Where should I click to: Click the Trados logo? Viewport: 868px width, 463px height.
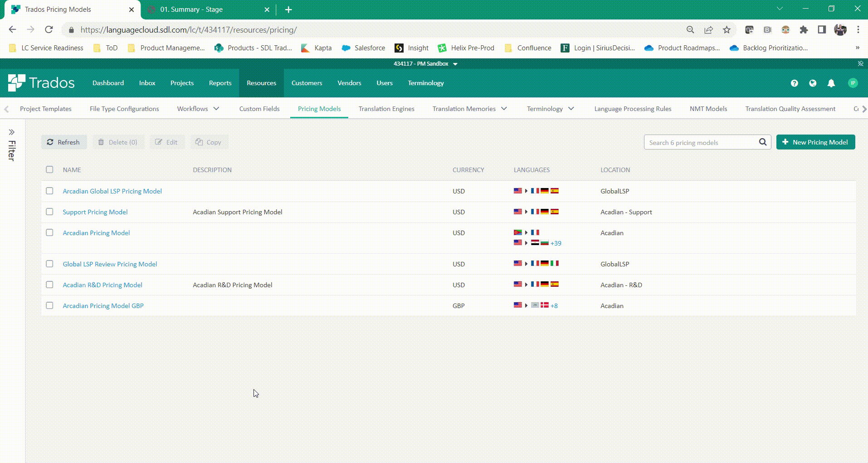point(41,83)
